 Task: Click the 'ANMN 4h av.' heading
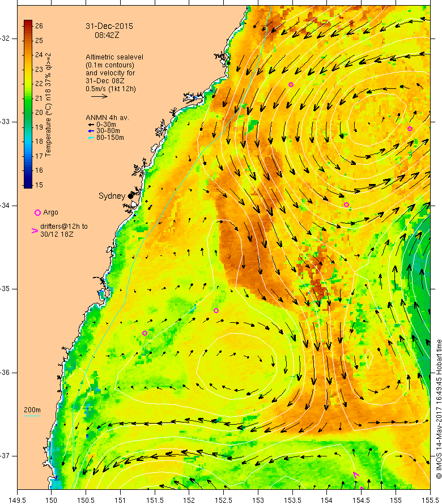tap(107, 118)
